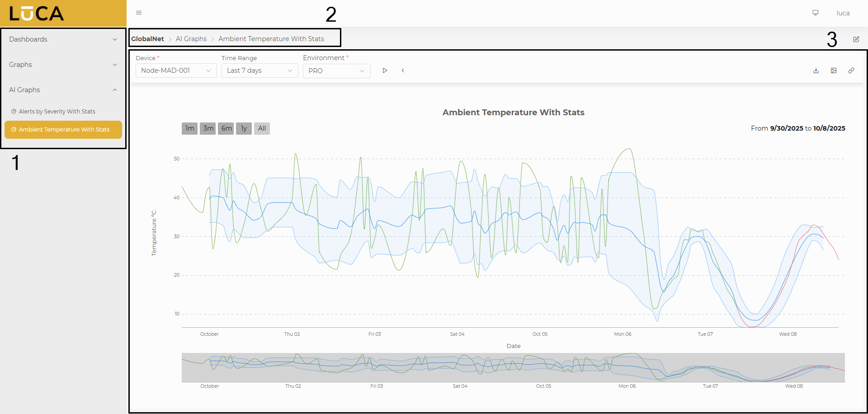Image resolution: width=868 pixels, height=414 pixels.
Task: Click the GlobalNet breadcrumb link
Action: (147, 39)
